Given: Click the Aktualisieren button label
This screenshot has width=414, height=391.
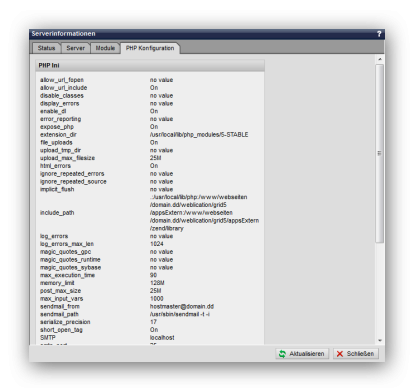Looking at the screenshot, I should 307,354.
